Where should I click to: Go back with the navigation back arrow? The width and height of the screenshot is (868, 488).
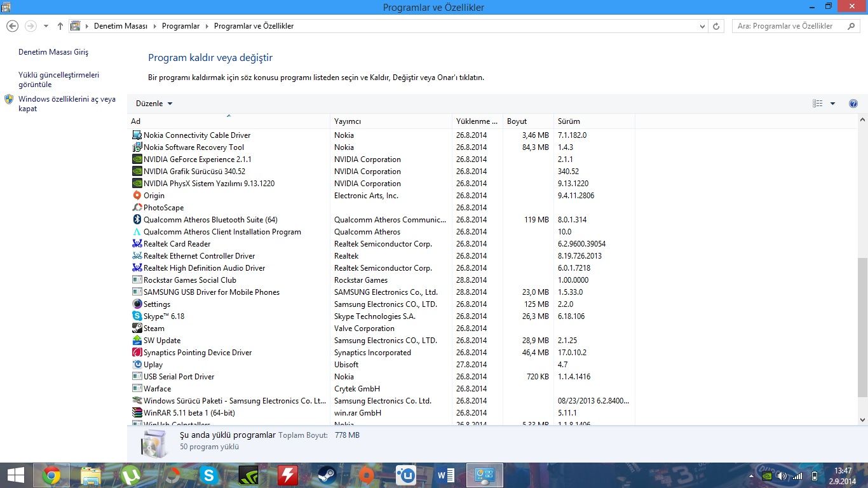click(12, 26)
